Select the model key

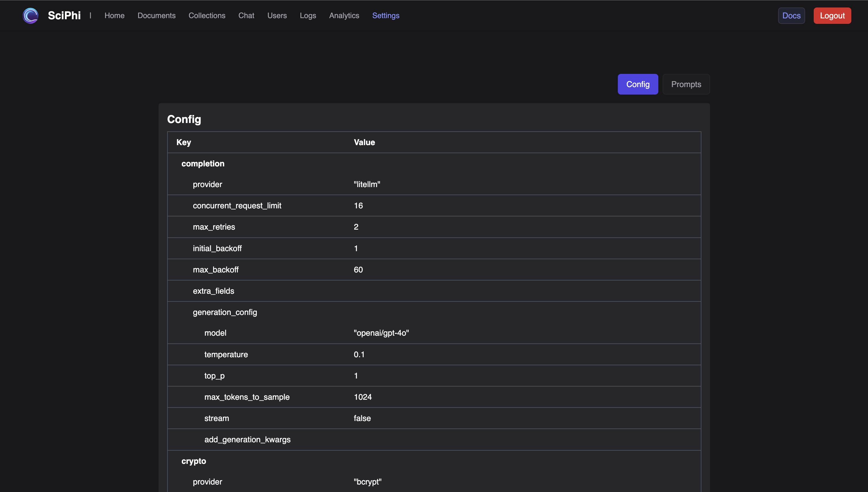[x=215, y=333]
